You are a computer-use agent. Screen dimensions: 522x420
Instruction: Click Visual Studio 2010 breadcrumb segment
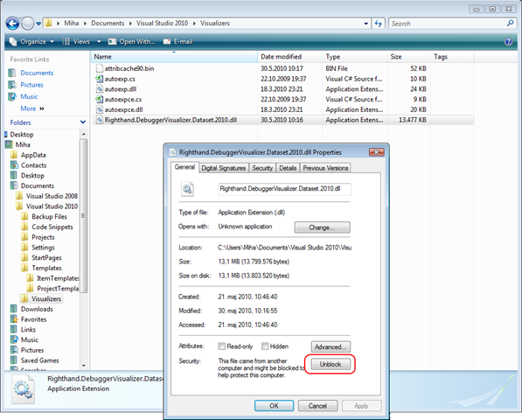click(x=162, y=24)
